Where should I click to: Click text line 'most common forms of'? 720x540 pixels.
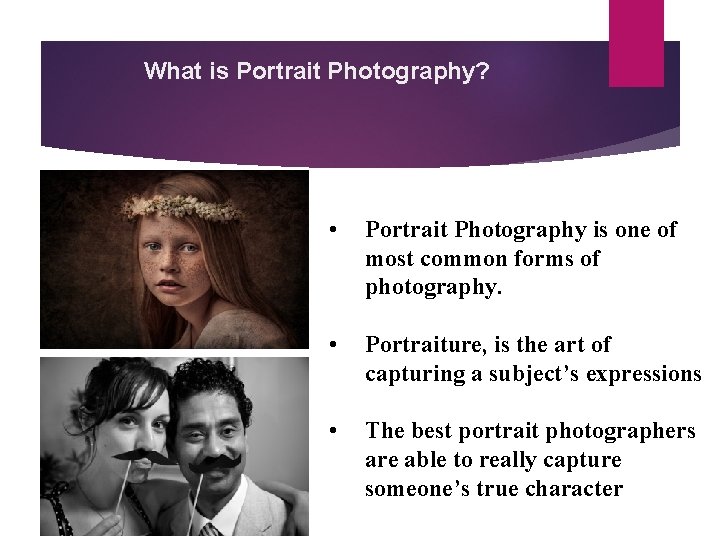[x=482, y=259]
